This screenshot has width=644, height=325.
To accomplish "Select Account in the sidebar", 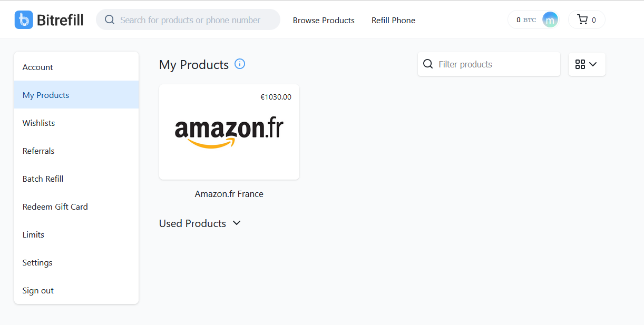I will click(37, 67).
